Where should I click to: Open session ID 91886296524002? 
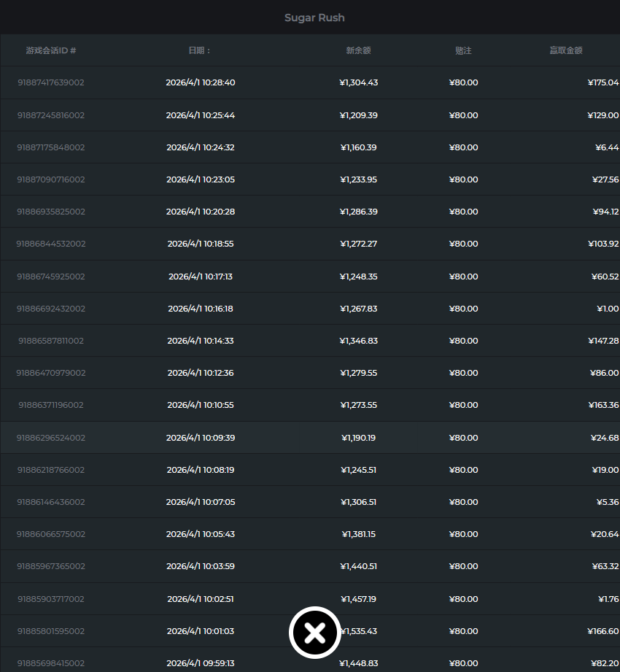[51, 438]
